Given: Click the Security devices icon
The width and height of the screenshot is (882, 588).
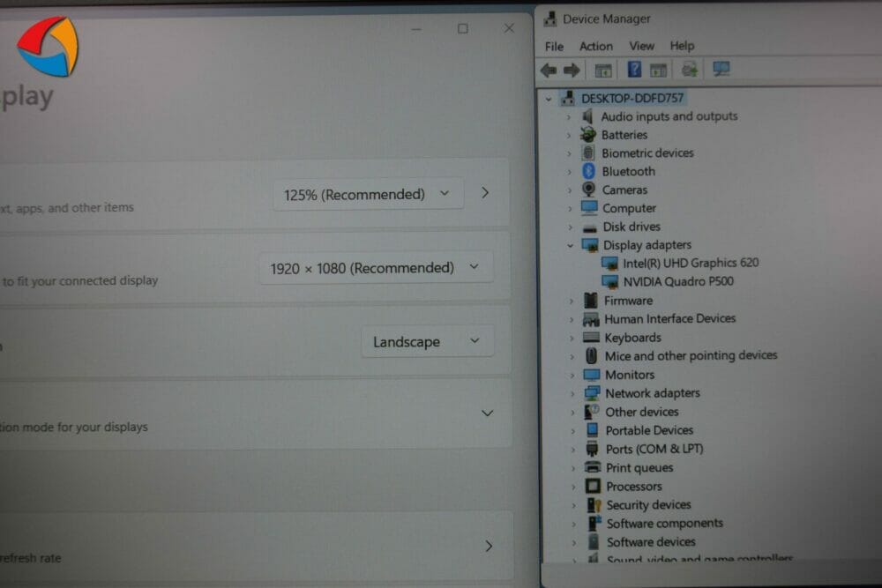Looking at the screenshot, I should coord(594,504).
